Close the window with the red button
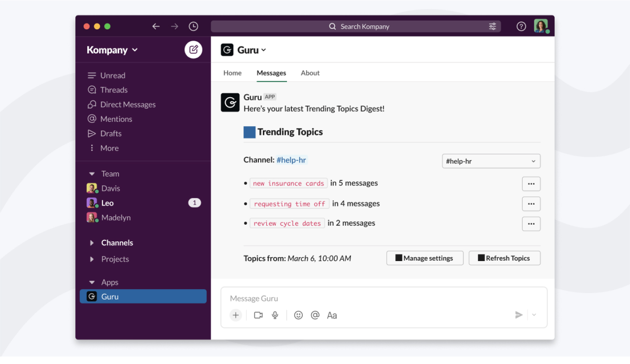This screenshot has width=630, height=364. (x=87, y=26)
